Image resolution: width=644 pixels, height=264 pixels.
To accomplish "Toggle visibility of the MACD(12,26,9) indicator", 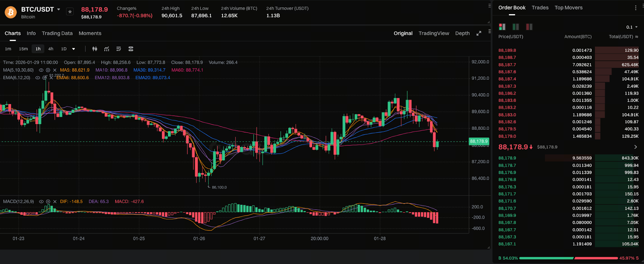I will click(x=41, y=202).
